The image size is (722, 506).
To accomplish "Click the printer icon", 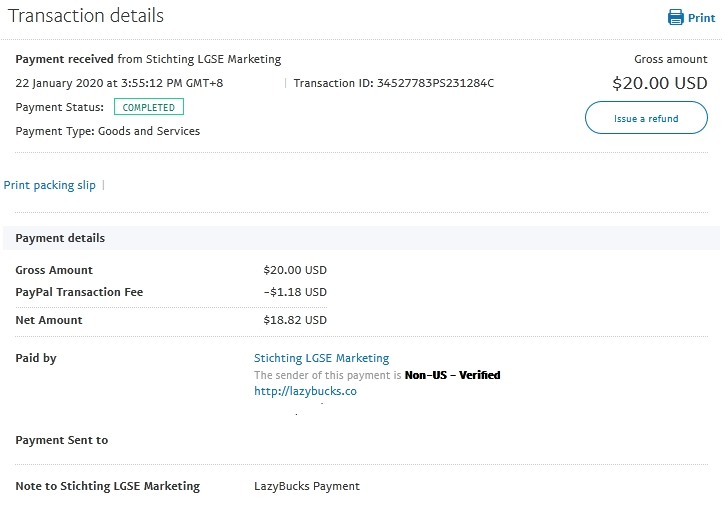I will pyautogui.click(x=675, y=18).
